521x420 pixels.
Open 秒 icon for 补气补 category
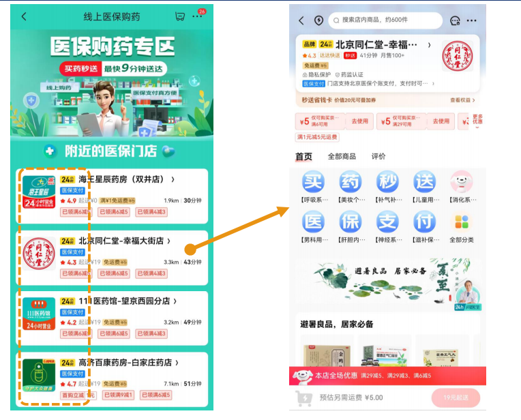(x=387, y=182)
